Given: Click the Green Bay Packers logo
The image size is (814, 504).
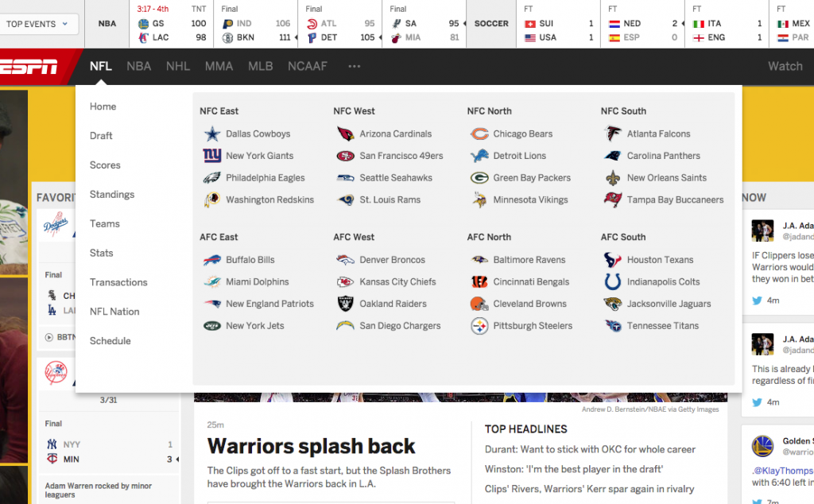Looking at the screenshot, I should 479,177.
